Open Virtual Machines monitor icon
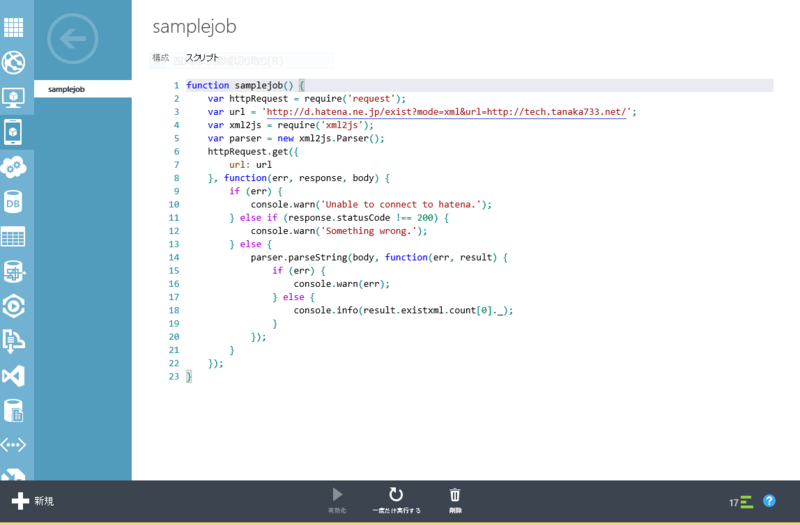 pyautogui.click(x=13, y=97)
